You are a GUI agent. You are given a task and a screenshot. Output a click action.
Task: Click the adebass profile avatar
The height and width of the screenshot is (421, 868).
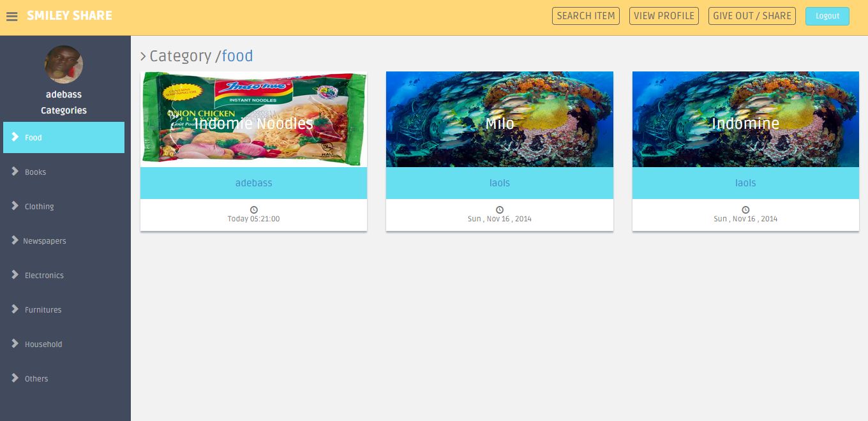coord(64,64)
